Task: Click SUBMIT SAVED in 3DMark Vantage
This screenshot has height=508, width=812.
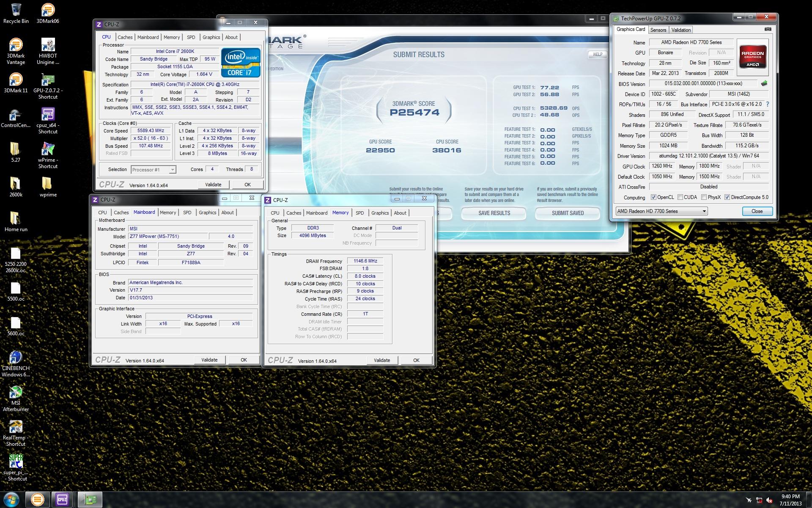Action: click(x=568, y=213)
